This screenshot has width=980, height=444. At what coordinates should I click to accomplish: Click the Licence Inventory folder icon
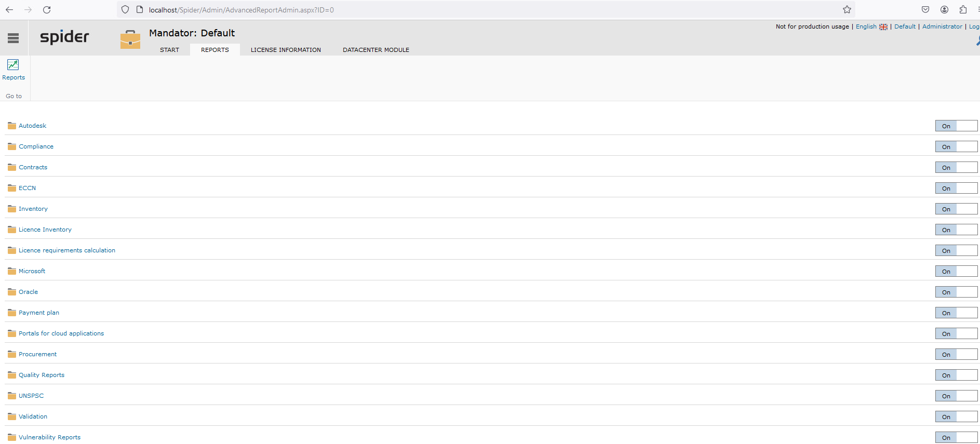(12, 230)
